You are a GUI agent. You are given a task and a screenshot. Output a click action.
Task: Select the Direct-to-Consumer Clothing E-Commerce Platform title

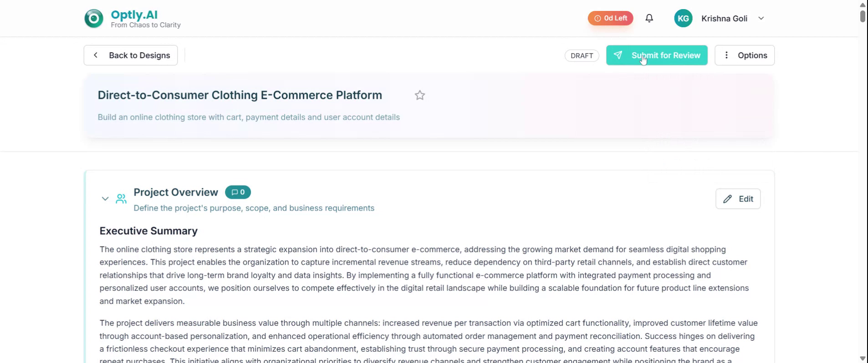click(x=240, y=95)
